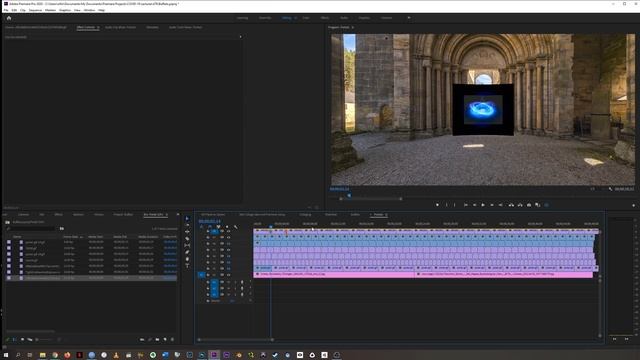Switch to the Audio Clip Mixer tab

tap(120, 27)
